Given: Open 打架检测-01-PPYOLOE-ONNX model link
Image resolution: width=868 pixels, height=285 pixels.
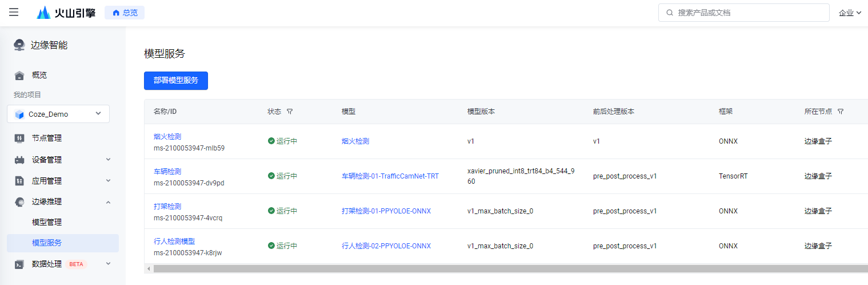Looking at the screenshot, I should coord(386,211).
